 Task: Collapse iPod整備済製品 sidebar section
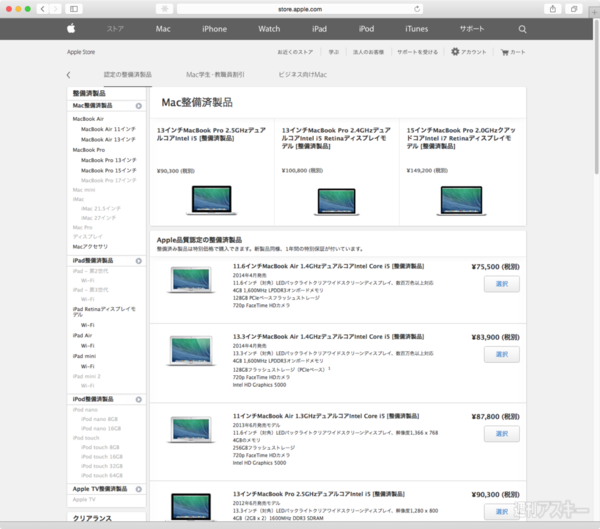click(139, 400)
